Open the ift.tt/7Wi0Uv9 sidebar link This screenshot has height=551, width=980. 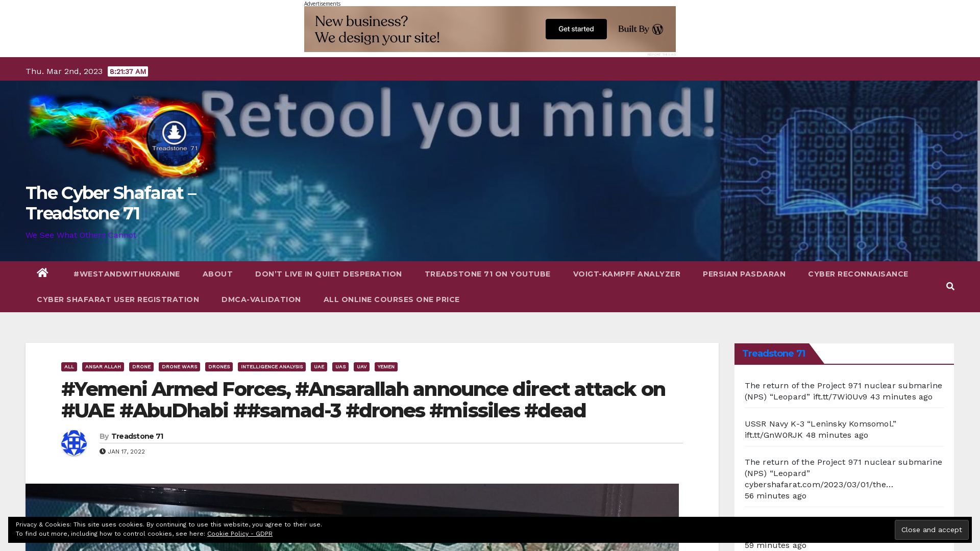[840, 397]
